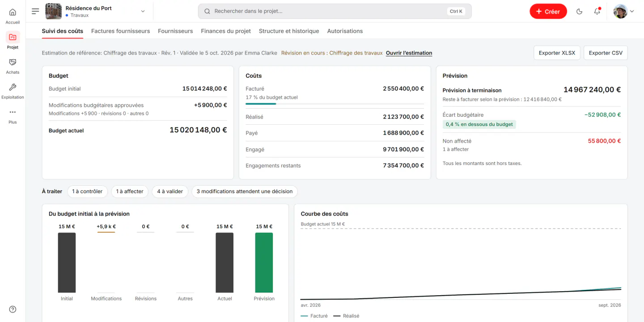Open the Projet section icon
The image size is (644, 322).
tap(13, 37)
